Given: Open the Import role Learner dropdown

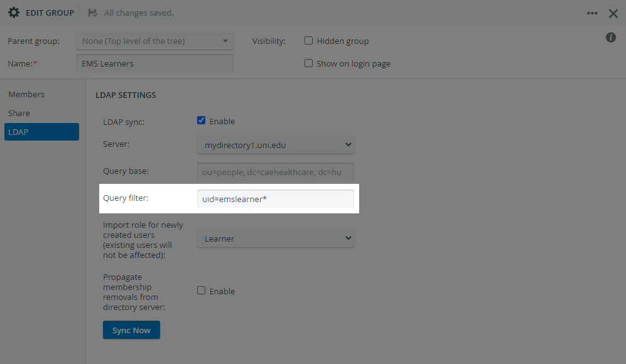Looking at the screenshot, I should coord(276,238).
